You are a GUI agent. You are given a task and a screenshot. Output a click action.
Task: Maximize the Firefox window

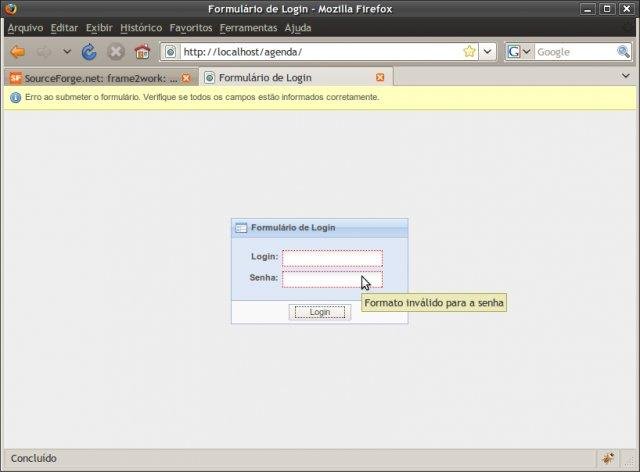607,9
